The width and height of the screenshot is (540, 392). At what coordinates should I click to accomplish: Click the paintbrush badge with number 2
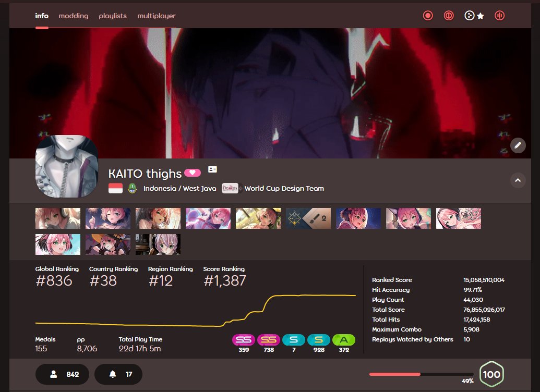pos(308,218)
